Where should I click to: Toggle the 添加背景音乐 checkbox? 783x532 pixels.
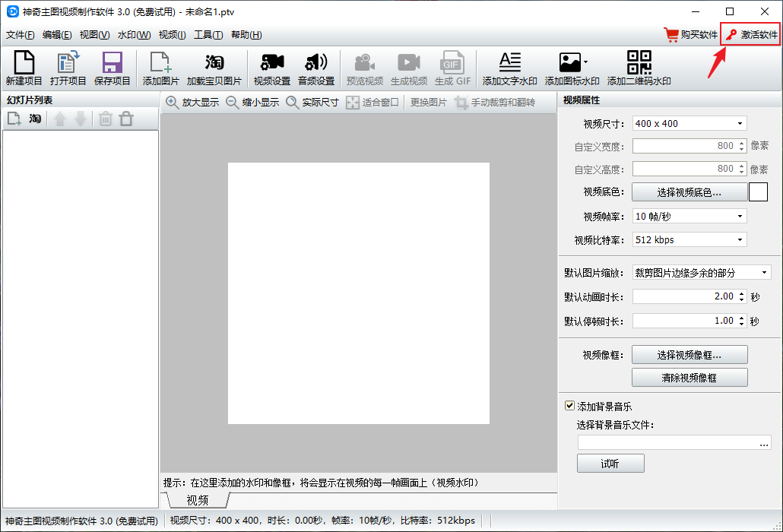569,405
